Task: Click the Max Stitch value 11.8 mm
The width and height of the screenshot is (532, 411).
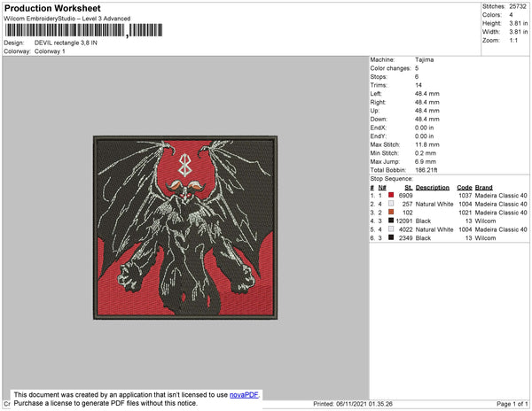Action: pos(427,144)
